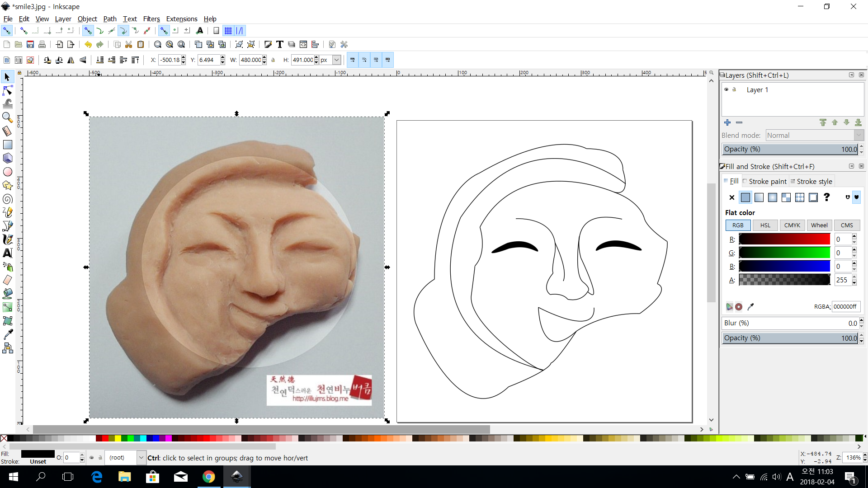Select the Bezier pen tool
Screen dimensions: 868x488
tap(7, 226)
